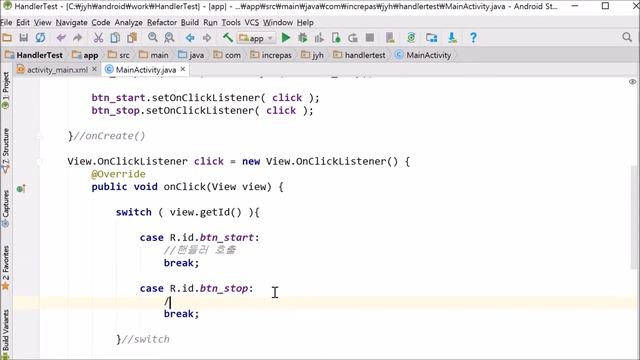The image size is (640, 360).
Task: Open AVD Manager in the toolbar
Action: 390,38
